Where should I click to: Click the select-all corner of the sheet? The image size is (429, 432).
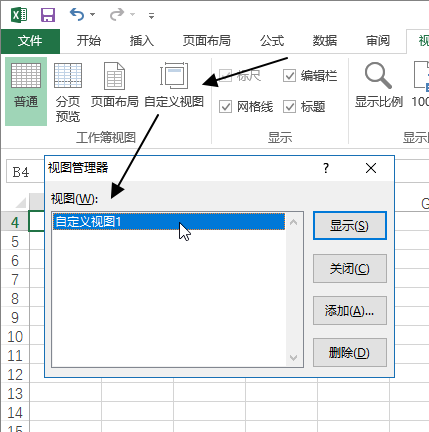tap(20, 202)
